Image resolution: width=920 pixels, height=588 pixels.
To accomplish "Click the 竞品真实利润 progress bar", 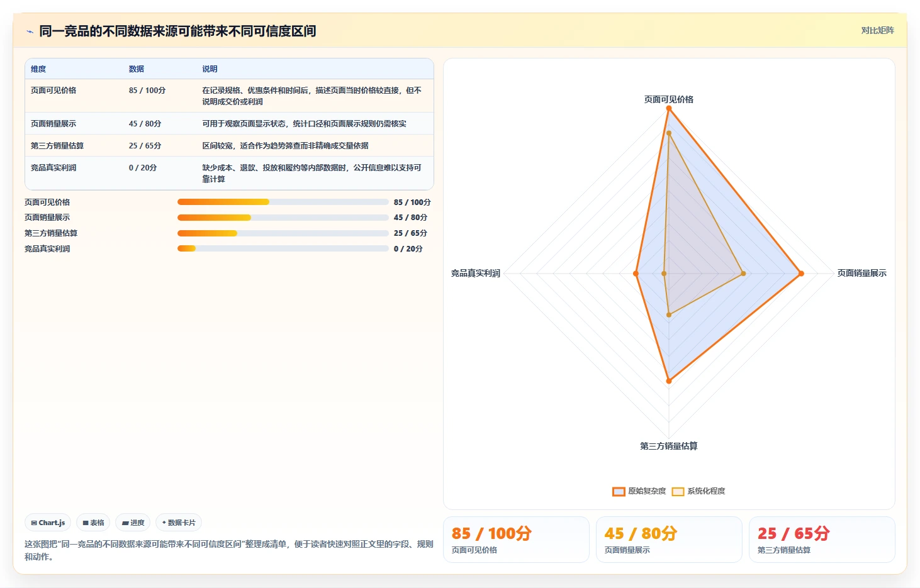I will pos(283,248).
